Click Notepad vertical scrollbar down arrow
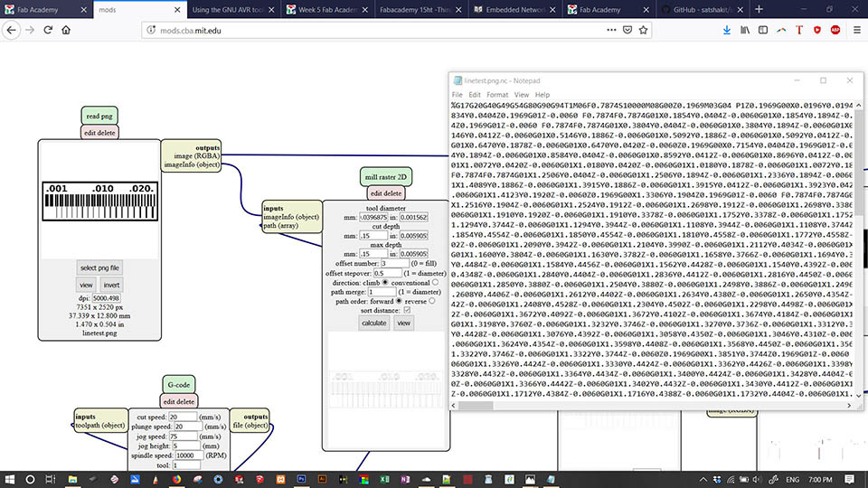 [x=859, y=395]
